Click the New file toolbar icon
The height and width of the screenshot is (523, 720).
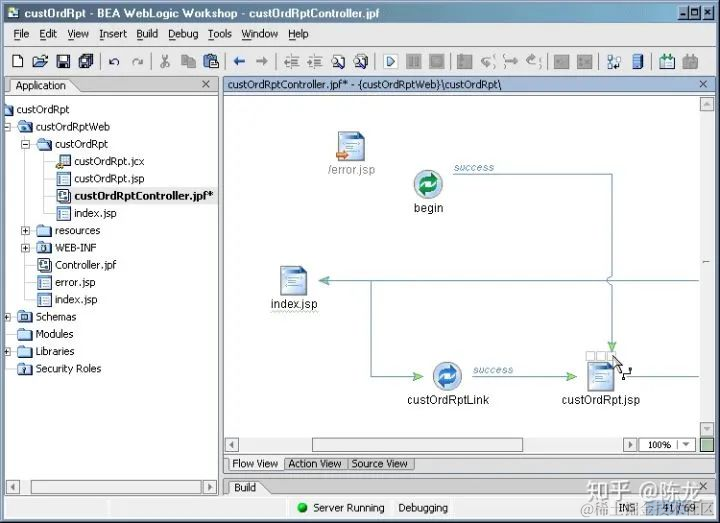pyautogui.click(x=17, y=61)
